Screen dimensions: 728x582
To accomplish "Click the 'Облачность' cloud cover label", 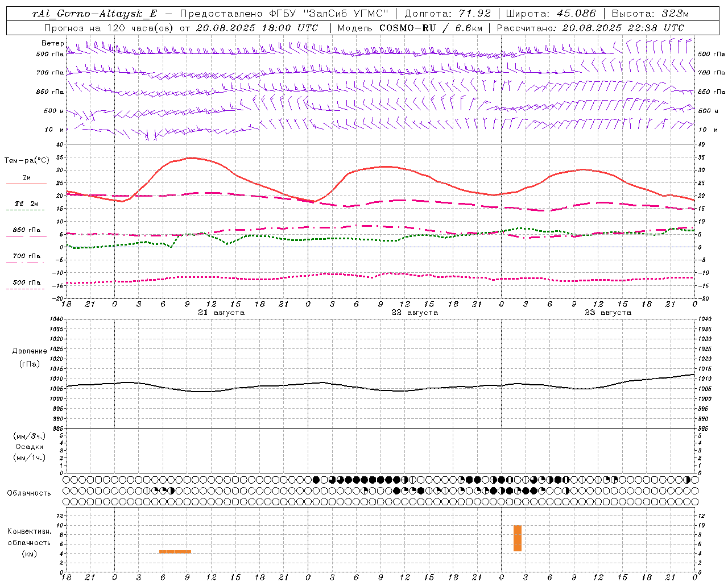I will [x=29, y=493].
